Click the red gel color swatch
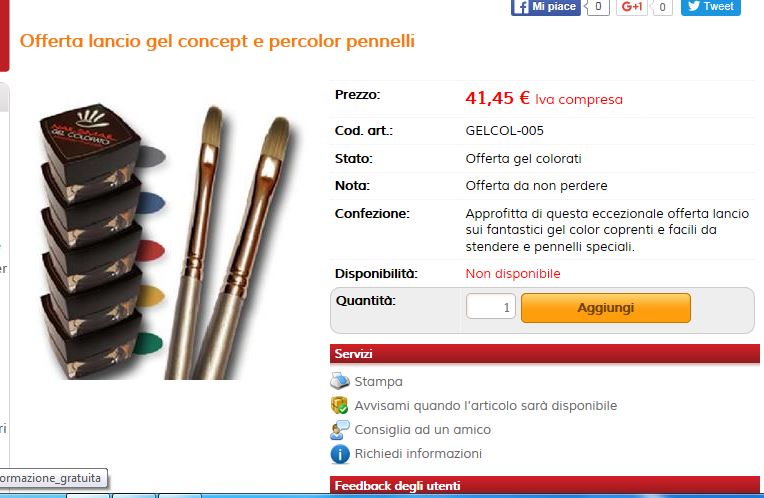Viewport: 764px width, 498px height. [x=151, y=250]
